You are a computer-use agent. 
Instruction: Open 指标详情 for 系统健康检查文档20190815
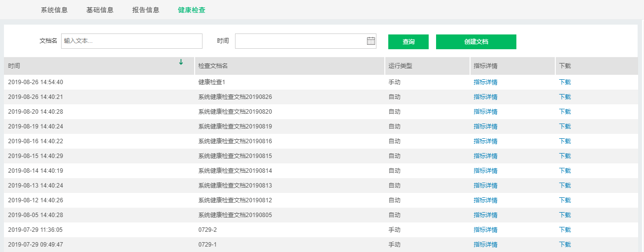click(485, 156)
